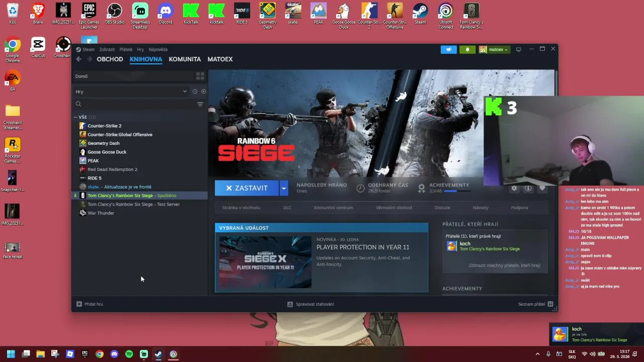This screenshot has height=362, width=644.
Task: Open OBS Studio desktop icon
Action: coord(115,14)
